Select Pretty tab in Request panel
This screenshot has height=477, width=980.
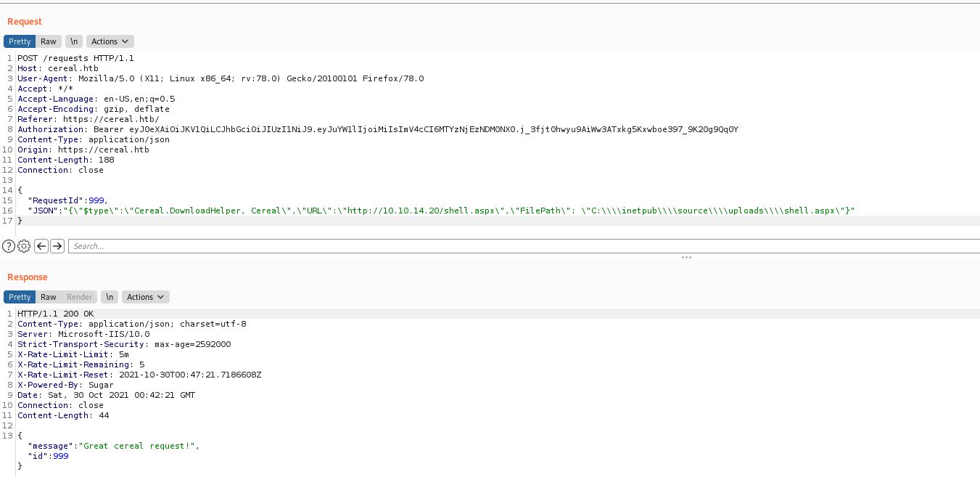20,41
